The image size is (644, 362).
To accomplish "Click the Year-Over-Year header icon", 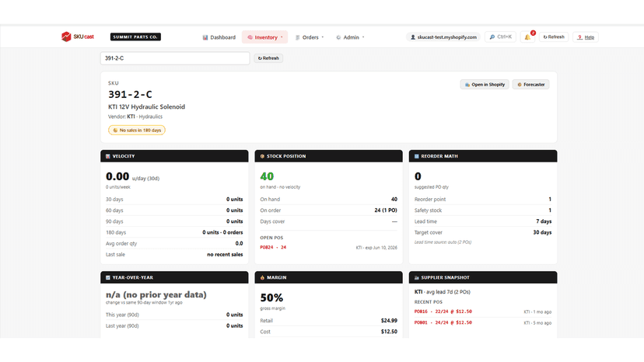I will [x=108, y=278].
